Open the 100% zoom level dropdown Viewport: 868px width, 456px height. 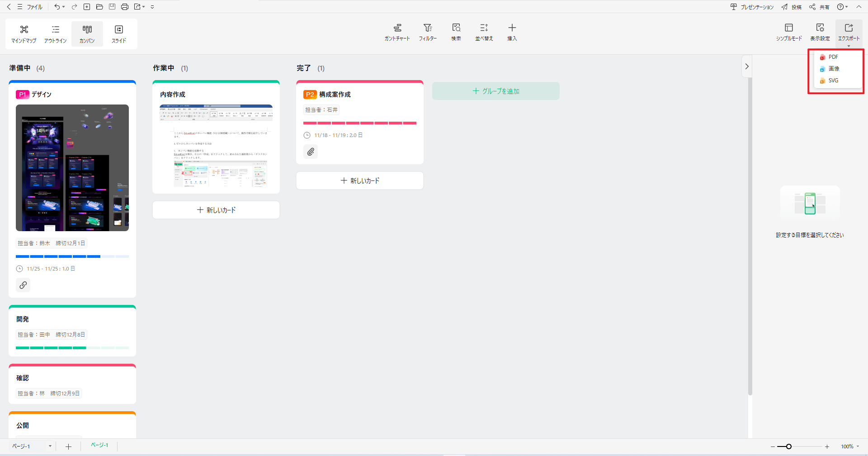coord(850,446)
